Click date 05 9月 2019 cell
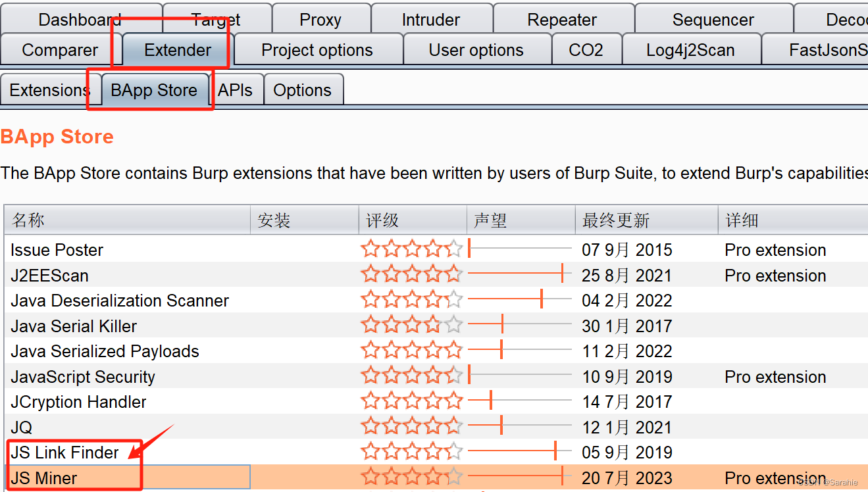The image size is (868, 492). (x=627, y=453)
